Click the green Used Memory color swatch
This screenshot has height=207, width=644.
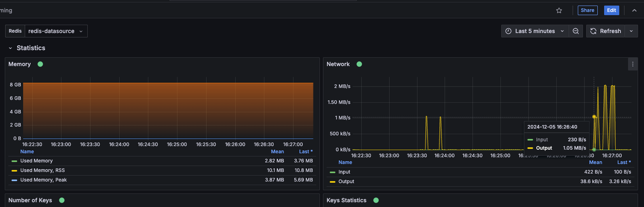(x=14, y=161)
